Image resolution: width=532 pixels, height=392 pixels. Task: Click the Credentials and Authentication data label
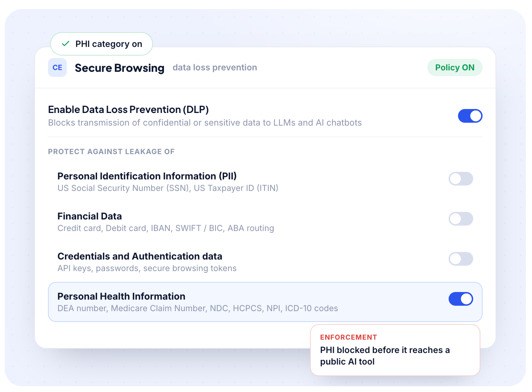(x=140, y=256)
